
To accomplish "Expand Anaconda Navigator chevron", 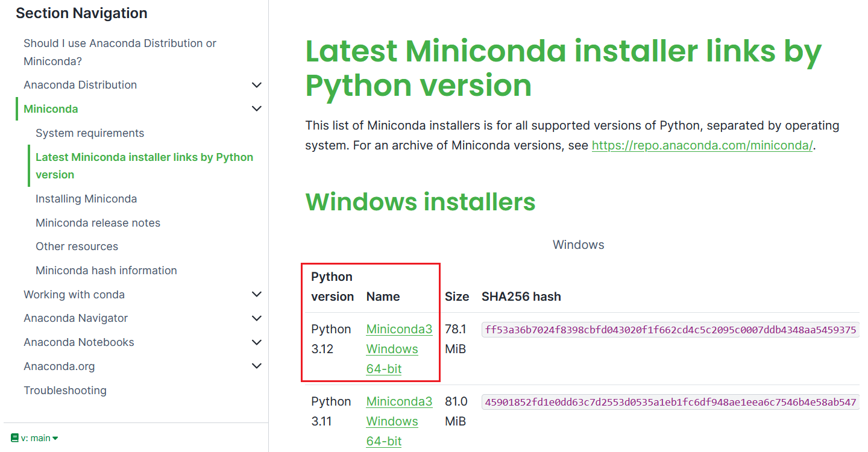I will [257, 318].
